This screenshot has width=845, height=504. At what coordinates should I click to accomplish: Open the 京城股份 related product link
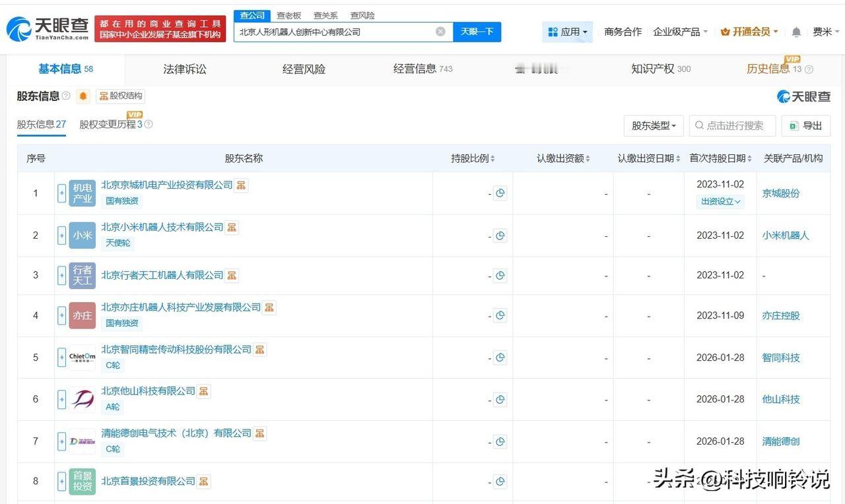pyautogui.click(x=781, y=193)
